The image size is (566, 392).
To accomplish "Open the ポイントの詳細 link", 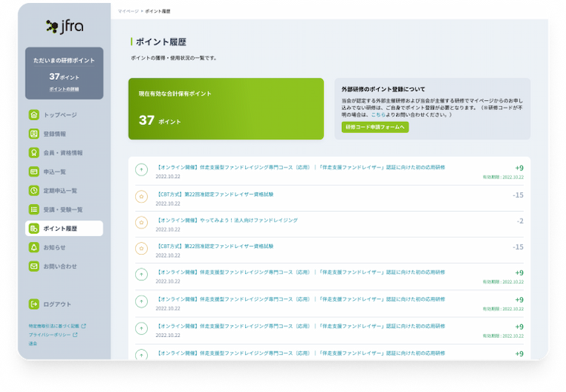I will tap(64, 89).
